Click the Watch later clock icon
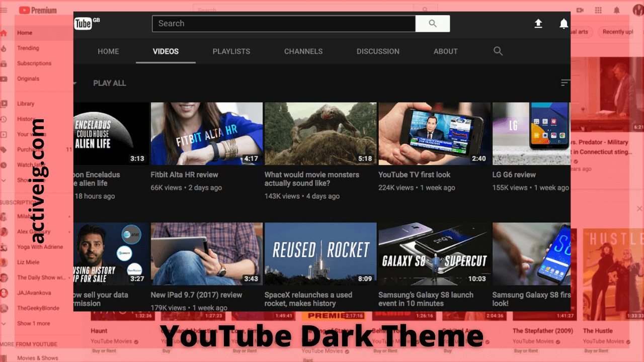This screenshot has height=362, width=644. pyautogui.click(x=4, y=165)
